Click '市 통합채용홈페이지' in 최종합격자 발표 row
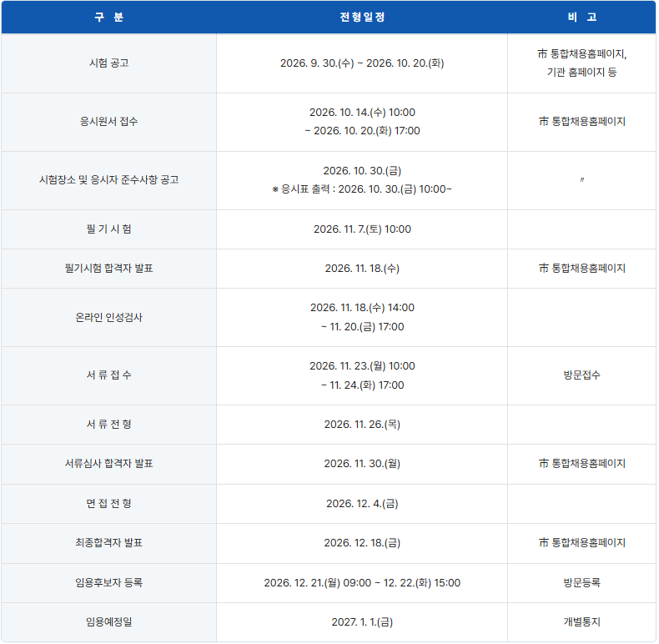 point(581,543)
